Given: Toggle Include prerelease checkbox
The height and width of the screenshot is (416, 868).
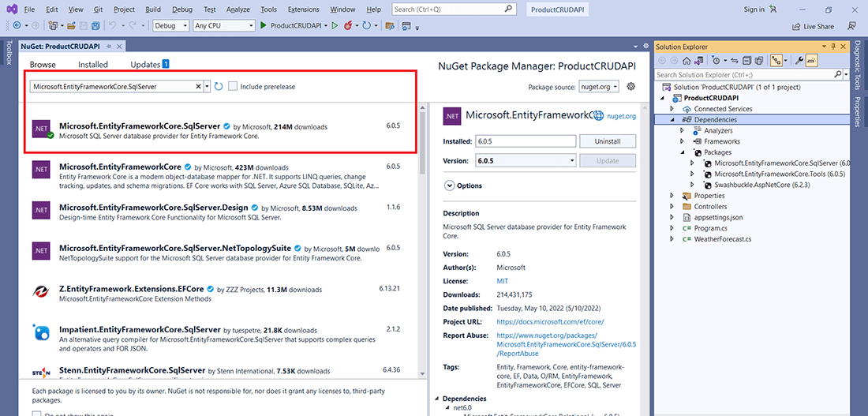Looking at the screenshot, I should (233, 86).
